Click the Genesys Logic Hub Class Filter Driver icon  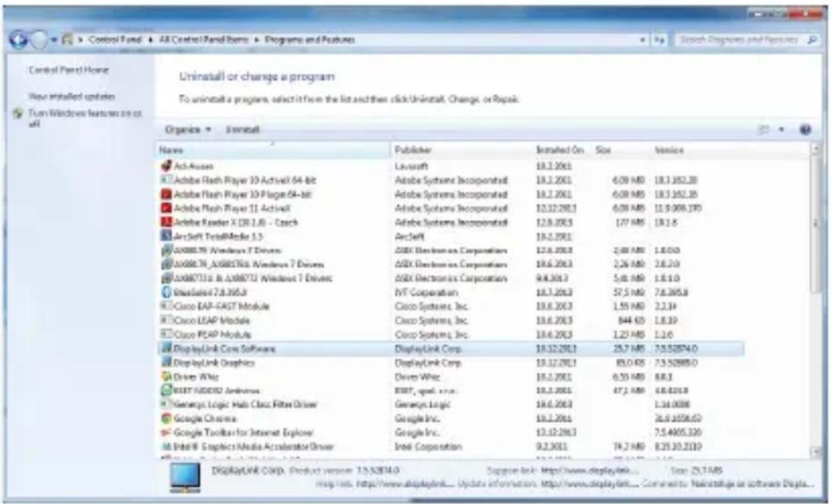[167, 404]
